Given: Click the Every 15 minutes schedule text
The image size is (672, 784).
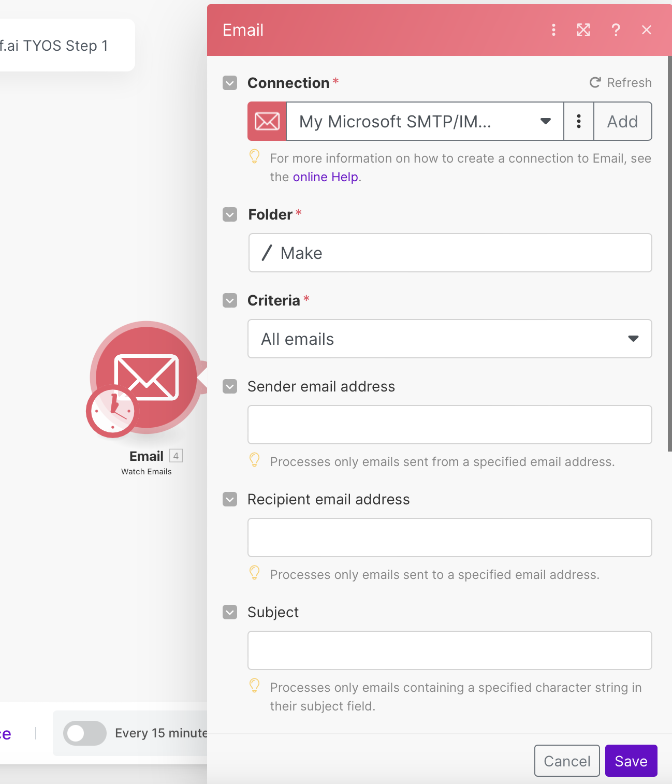Looking at the screenshot, I should [x=161, y=733].
